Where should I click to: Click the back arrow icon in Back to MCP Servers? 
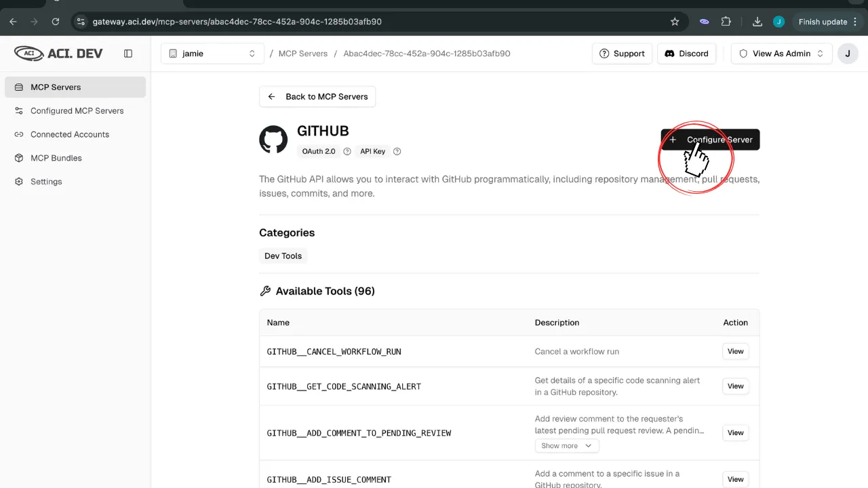point(271,96)
